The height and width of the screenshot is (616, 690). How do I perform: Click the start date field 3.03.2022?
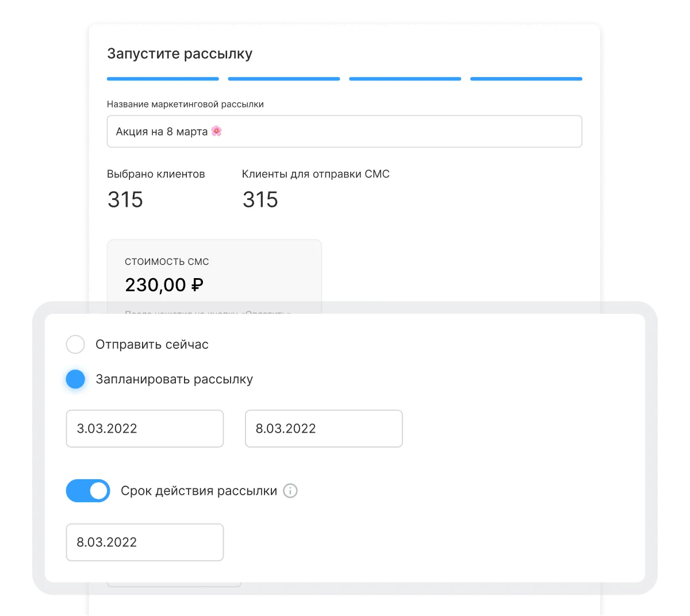click(145, 429)
